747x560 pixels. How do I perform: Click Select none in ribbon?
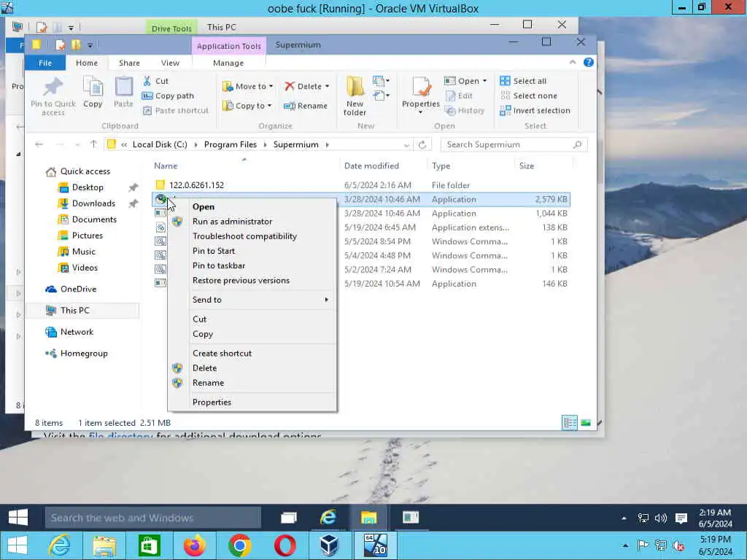point(528,96)
